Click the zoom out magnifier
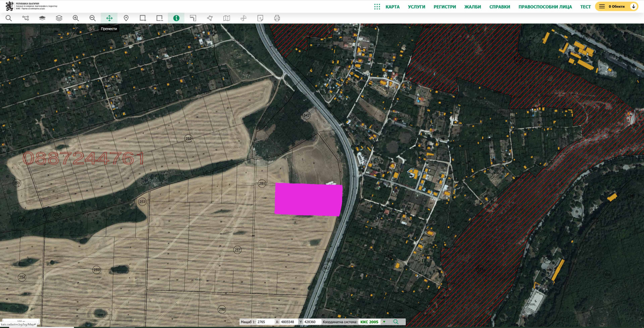 click(93, 18)
